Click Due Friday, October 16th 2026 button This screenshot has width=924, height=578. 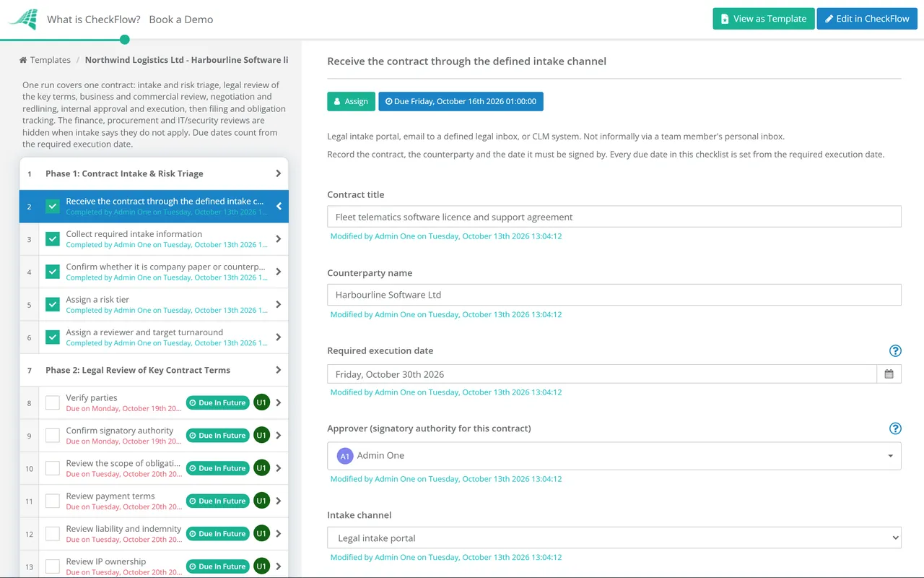click(461, 101)
